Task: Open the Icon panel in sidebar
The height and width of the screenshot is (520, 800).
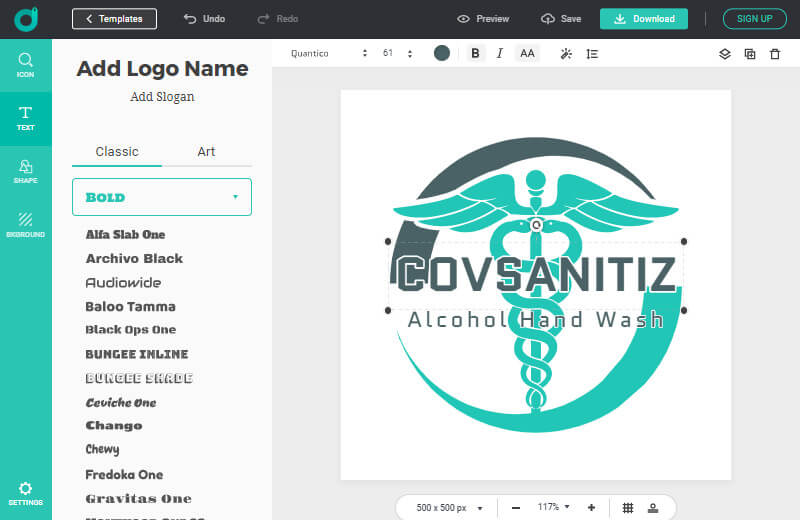Action: [26, 65]
